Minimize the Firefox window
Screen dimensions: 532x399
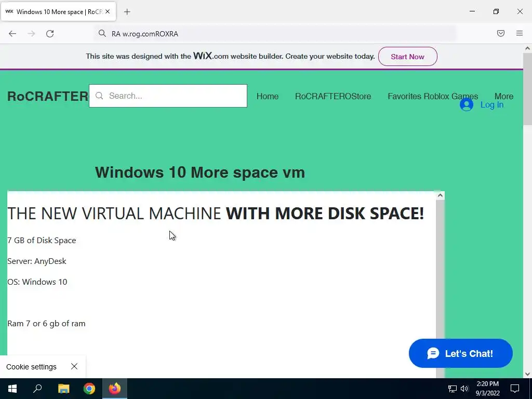tap(472, 11)
